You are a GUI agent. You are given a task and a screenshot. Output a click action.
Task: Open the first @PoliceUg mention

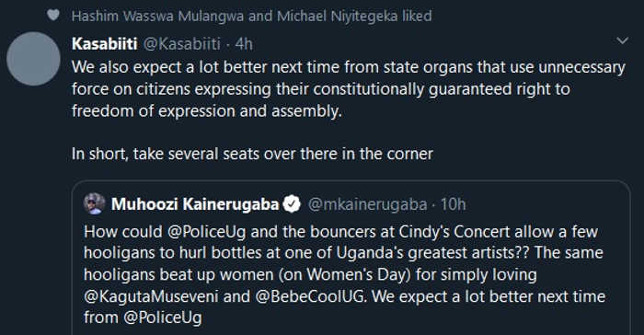207,232
